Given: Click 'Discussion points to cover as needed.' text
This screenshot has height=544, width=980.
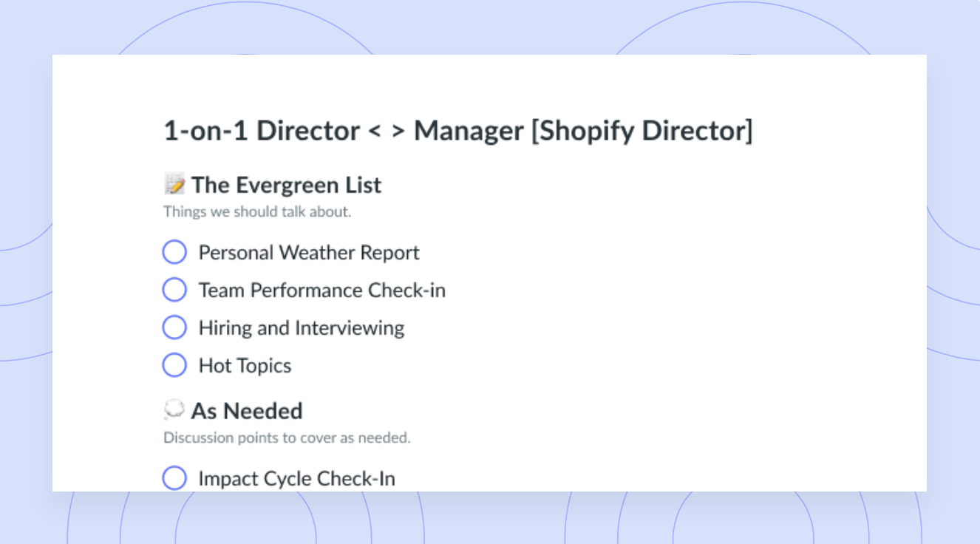Looking at the screenshot, I should pos(287,438).
